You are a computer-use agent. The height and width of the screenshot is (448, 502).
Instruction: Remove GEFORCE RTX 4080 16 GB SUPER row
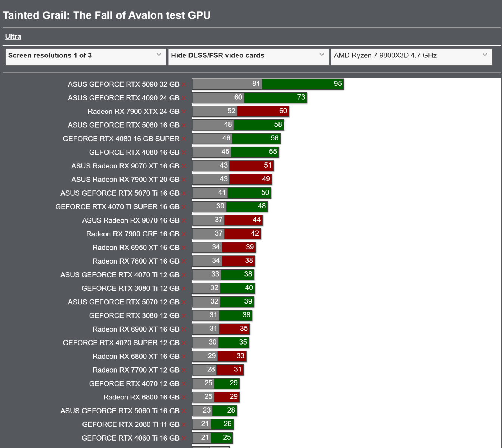pos(184,139)
